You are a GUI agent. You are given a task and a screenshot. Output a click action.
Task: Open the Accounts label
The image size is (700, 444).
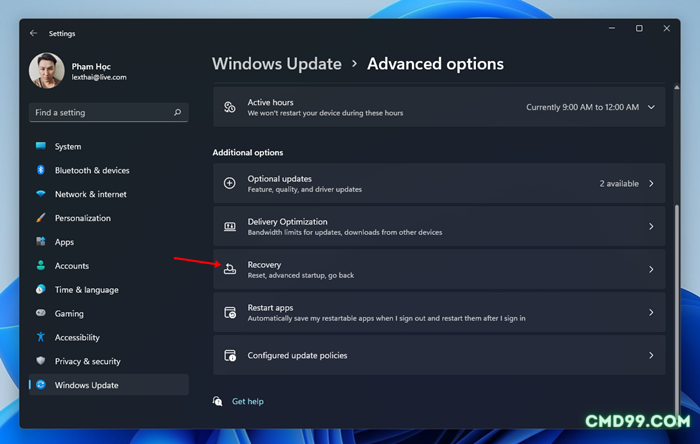[72, 266]
